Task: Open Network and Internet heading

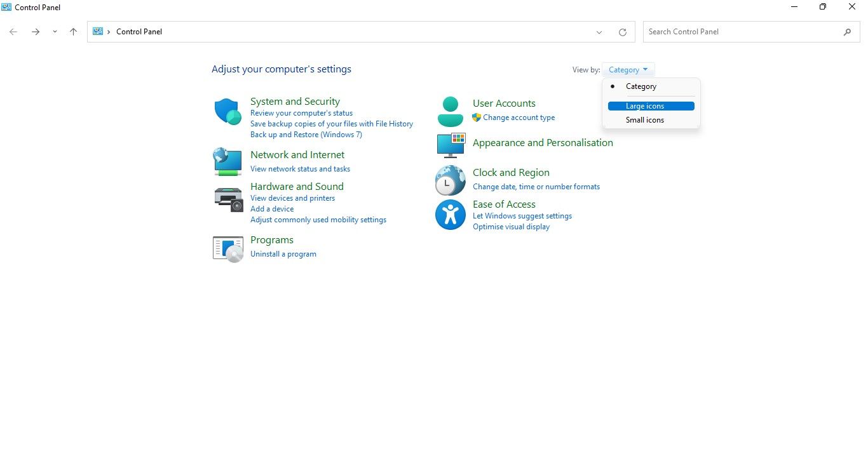Action: [297, 155]
